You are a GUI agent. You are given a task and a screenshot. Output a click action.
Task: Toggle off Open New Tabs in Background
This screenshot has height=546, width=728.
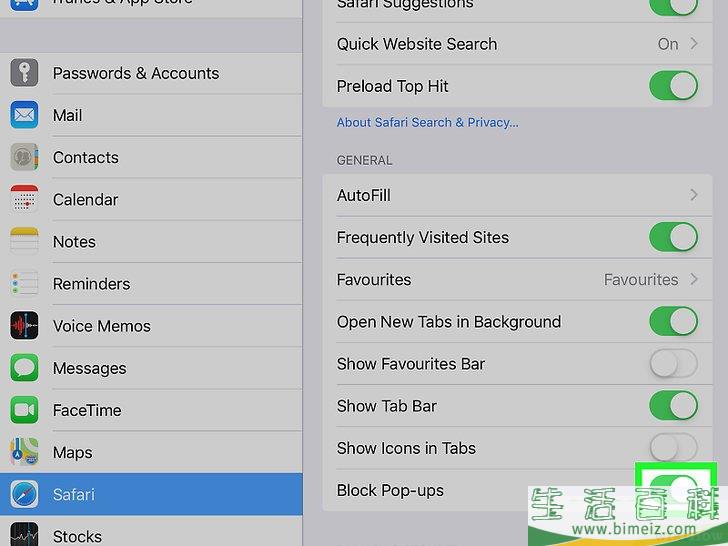pyautogui.click(x=673, y=321)
